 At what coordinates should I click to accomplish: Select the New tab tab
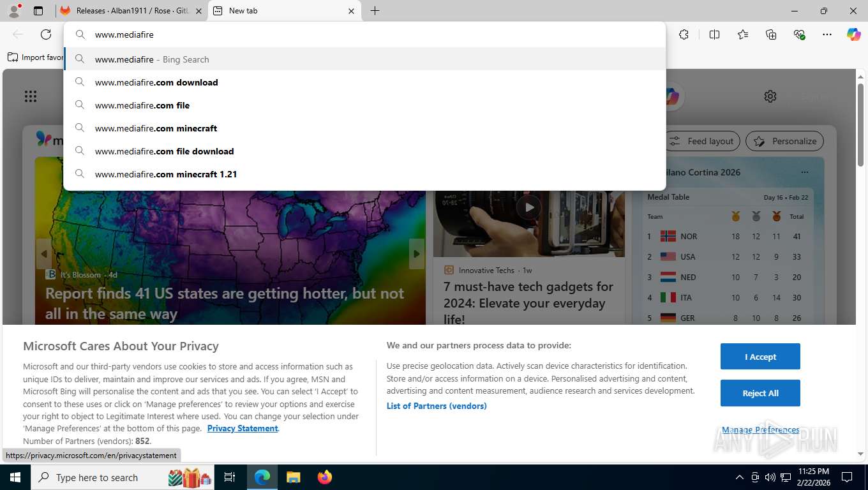coord(284,11)
